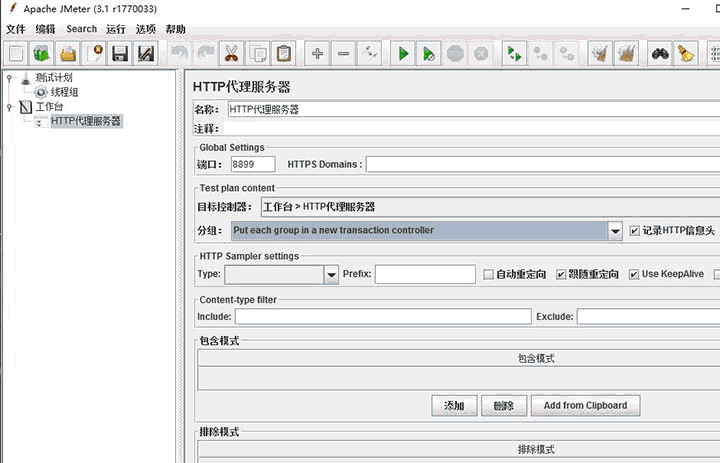This screenshot has height=463, width=720.
Task: Click the 端口 port field 8899
Action: pos(253,164)
